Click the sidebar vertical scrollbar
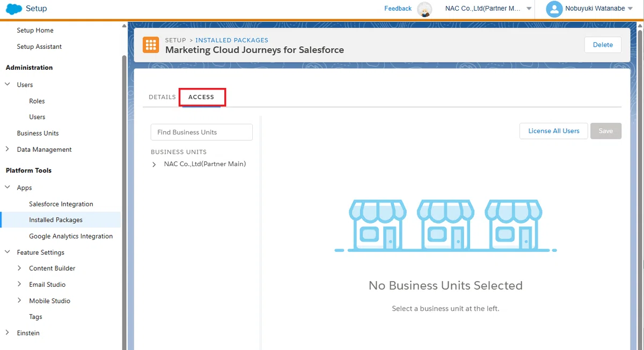The width and height of the screenshot is (644, 350). point(125,204)
